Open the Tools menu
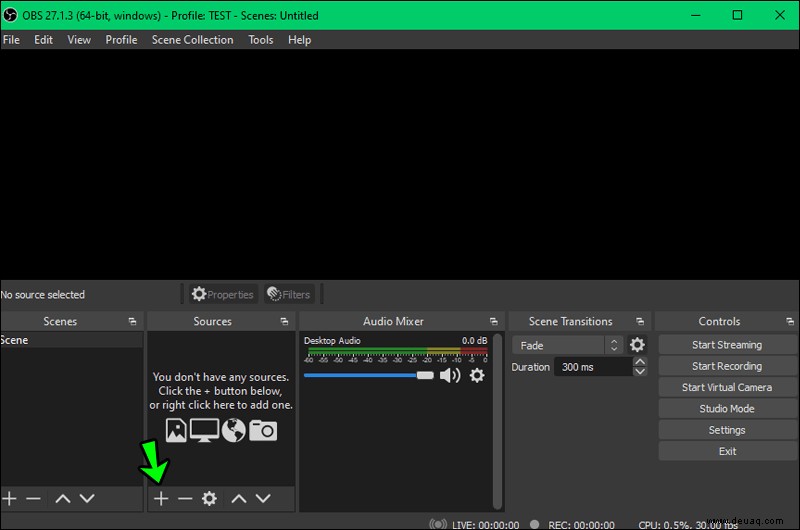The image size is (800, 530). 261,40
